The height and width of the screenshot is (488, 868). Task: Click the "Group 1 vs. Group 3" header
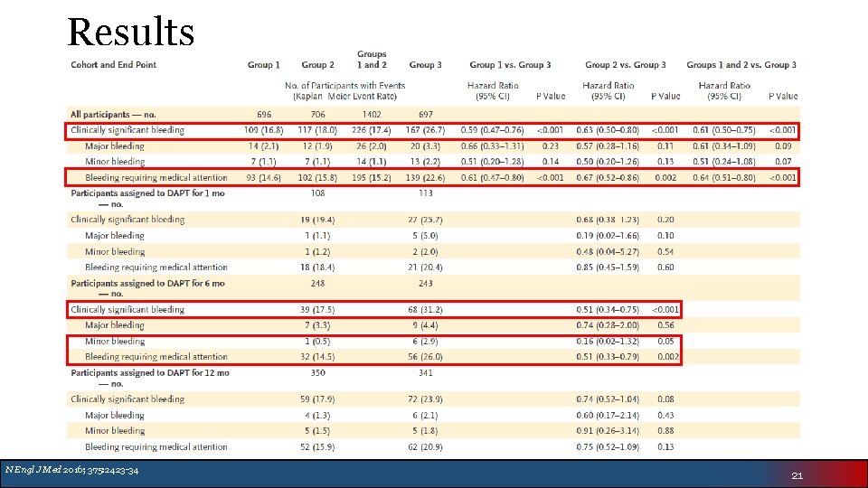[510, 65]
